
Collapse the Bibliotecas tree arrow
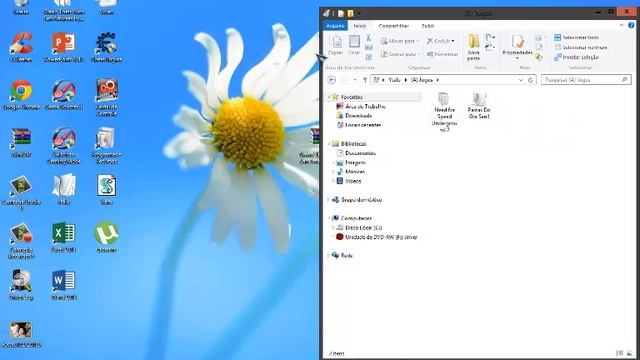(x=329, y=144)
